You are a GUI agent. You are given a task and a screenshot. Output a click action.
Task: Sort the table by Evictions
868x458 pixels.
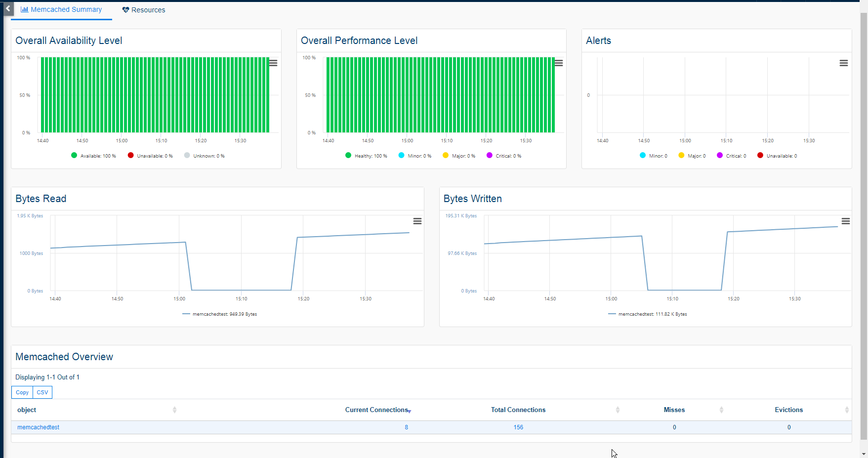(x=788, y=410)
